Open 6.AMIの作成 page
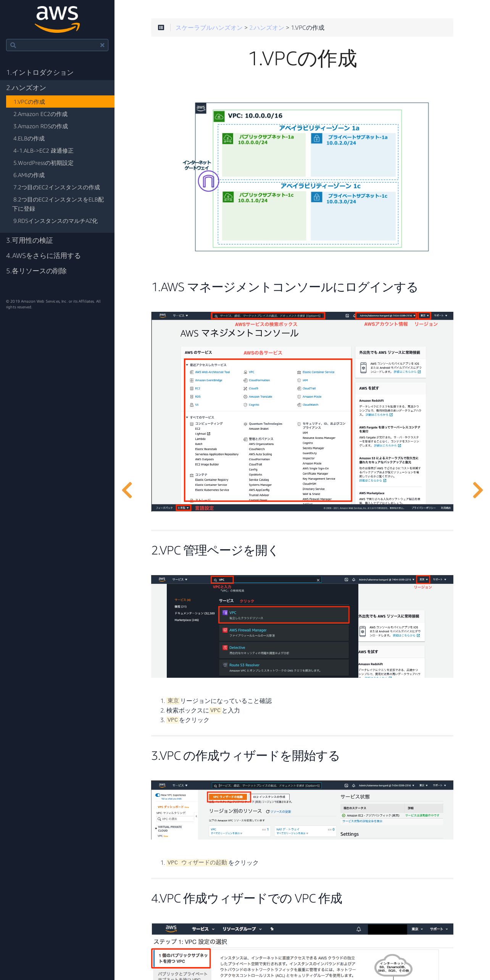490x980 pixels. [x=29, y=175]
